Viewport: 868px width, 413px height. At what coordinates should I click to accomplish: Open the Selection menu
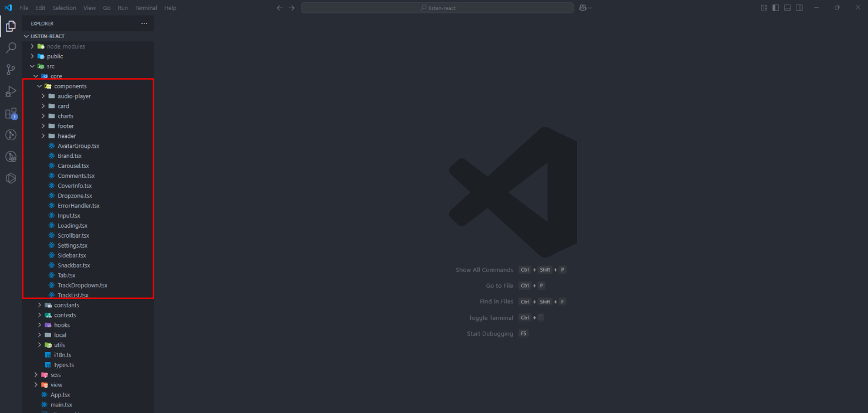pos(64,8)
